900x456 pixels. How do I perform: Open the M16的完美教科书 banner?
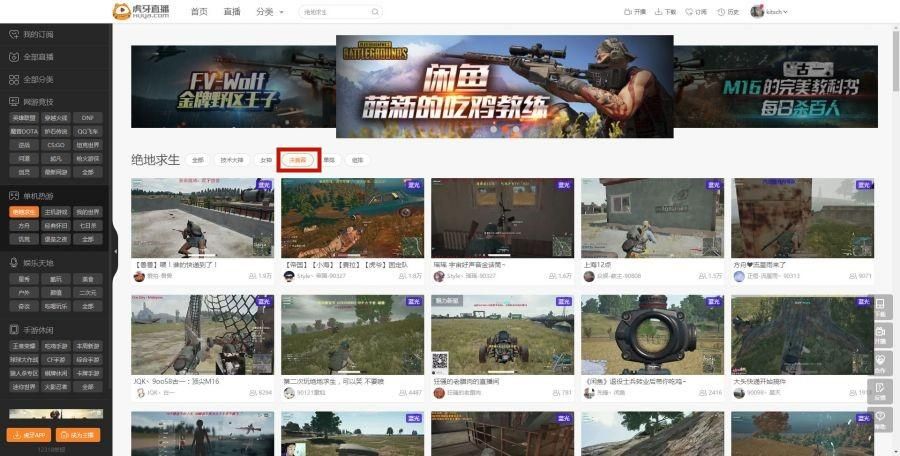pos(775,87)
